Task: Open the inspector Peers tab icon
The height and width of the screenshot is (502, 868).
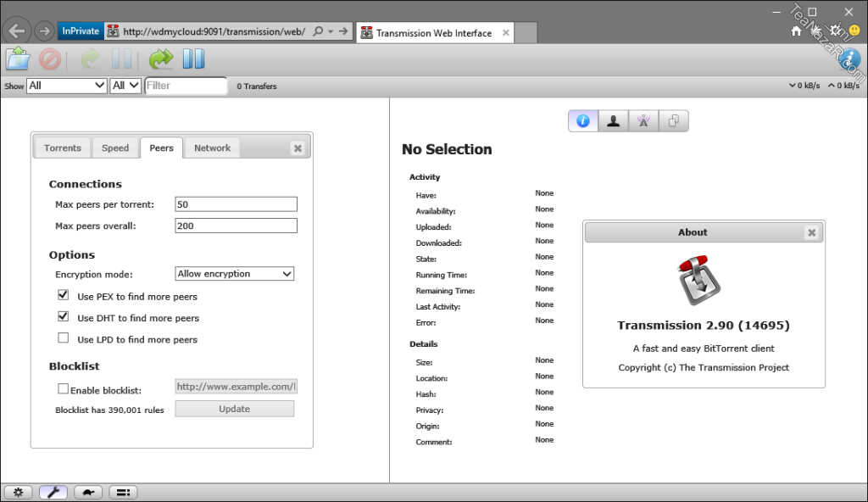Action: pos(614,120)
